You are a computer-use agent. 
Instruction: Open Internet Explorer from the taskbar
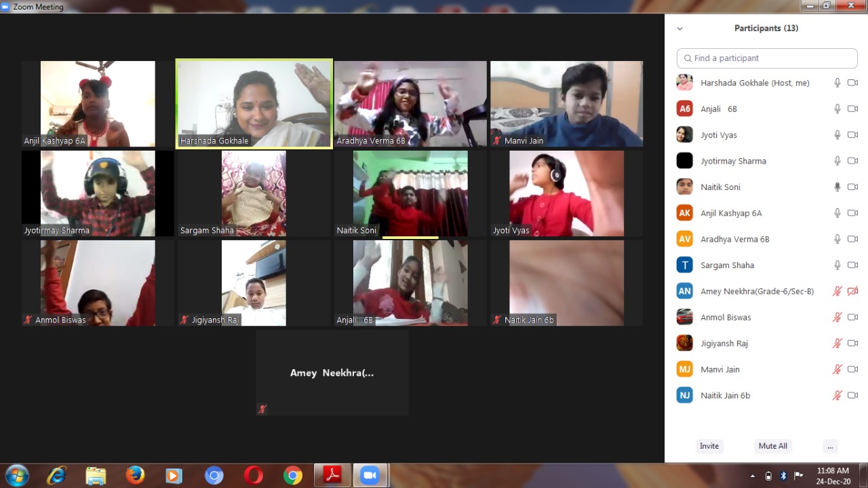coord(57,476)
